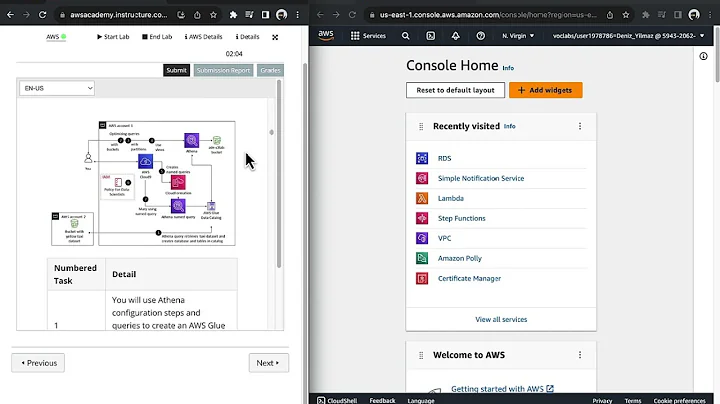Open Welcome to AWS widget options menu
Viewport: 720px width, 404px height.
tap(580, 355)
